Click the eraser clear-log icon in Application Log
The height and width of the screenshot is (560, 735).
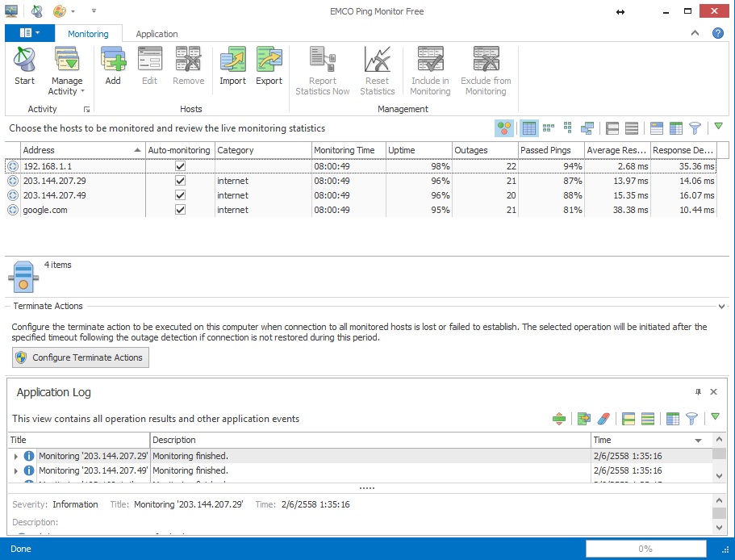pos(602,419)
